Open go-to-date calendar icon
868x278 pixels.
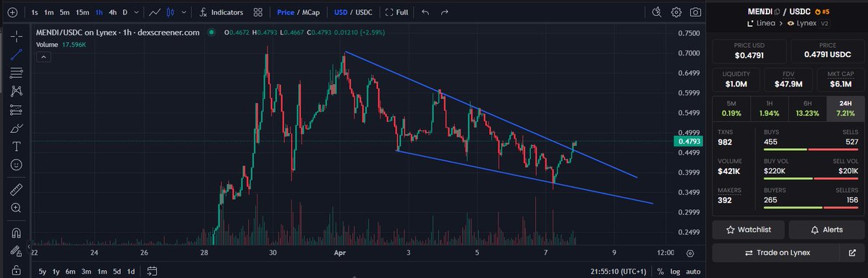point(152,271)
